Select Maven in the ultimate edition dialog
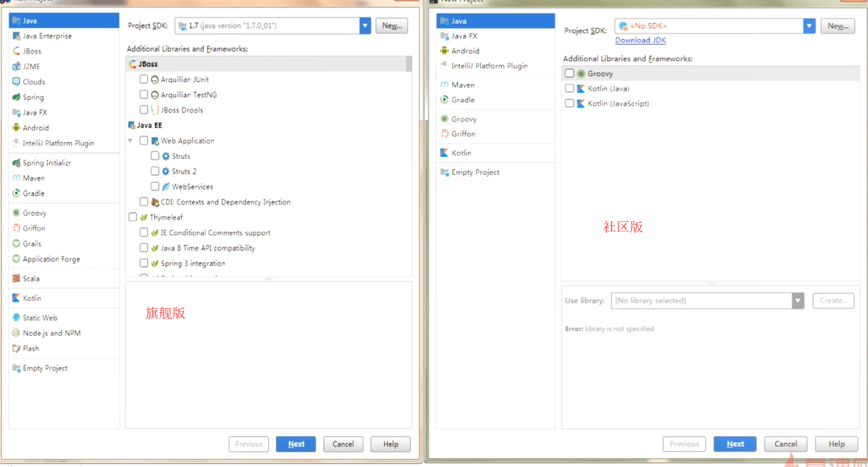The image size is (868, 467). click(x=33, y=178)
